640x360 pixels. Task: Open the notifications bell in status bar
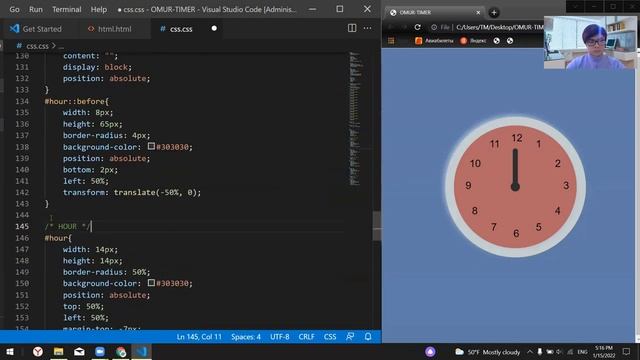click(x=368, y=337)
